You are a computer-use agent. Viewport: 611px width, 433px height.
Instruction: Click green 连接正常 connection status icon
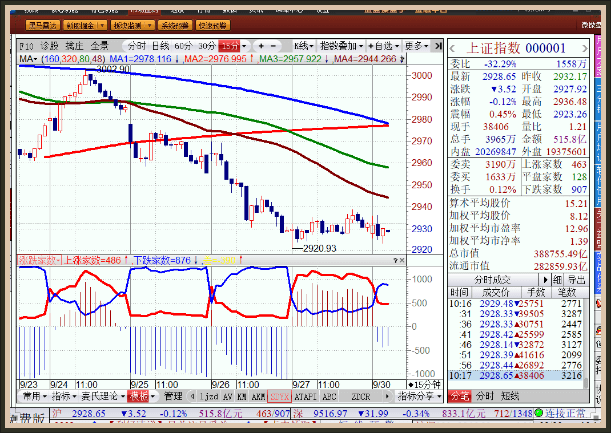coord(539,413)
